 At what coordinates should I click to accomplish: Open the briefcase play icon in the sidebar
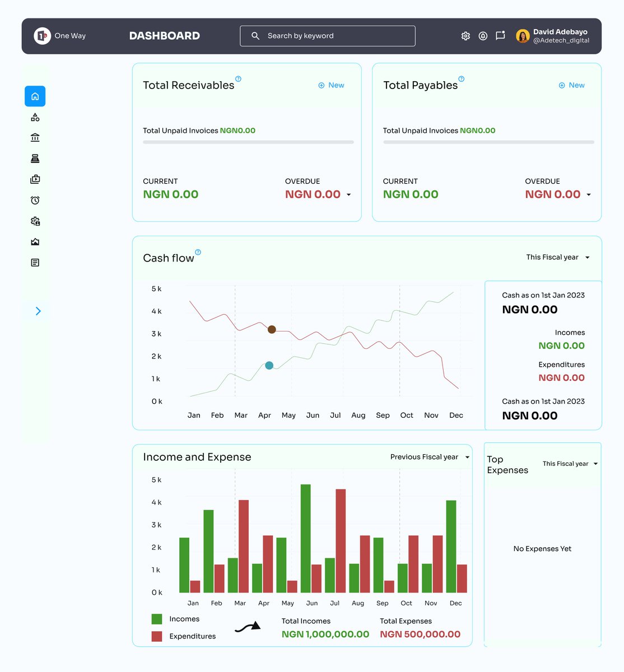[35, 179]
